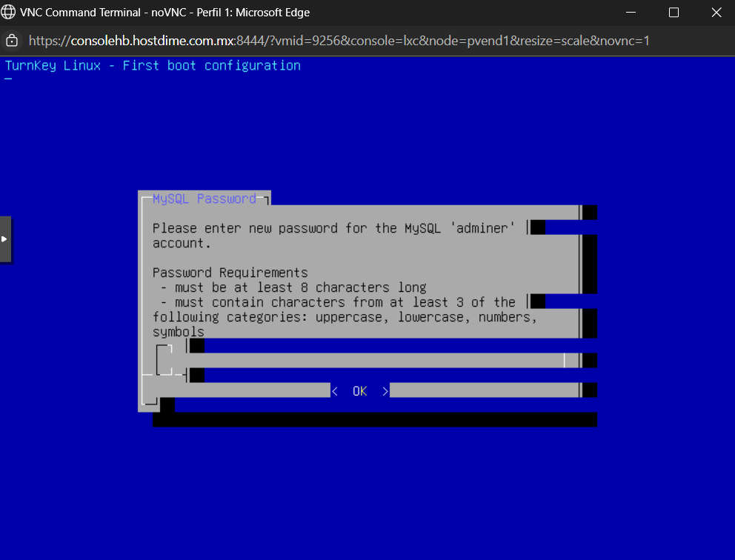The height and width of the screenshot is (560, 735).
Task: Click the 'Please enter new password' prompt text
Action: click(333, 228)
